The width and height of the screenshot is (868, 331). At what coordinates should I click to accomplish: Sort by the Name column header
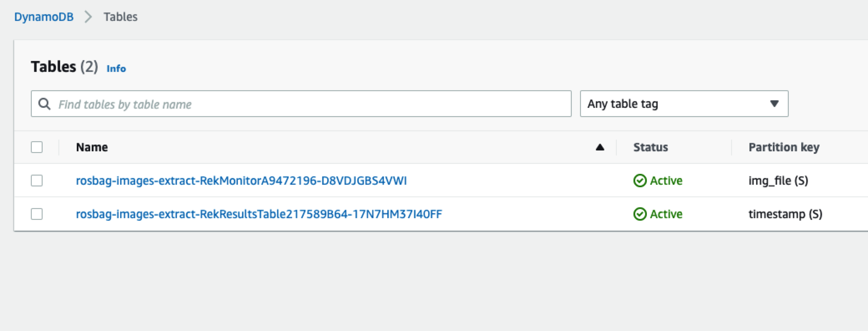[x=92, y=147]
